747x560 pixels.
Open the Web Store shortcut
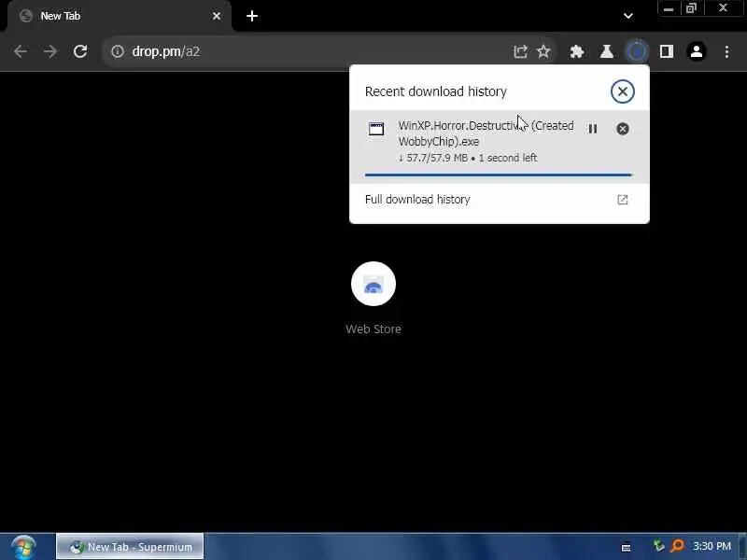[373, 284]
